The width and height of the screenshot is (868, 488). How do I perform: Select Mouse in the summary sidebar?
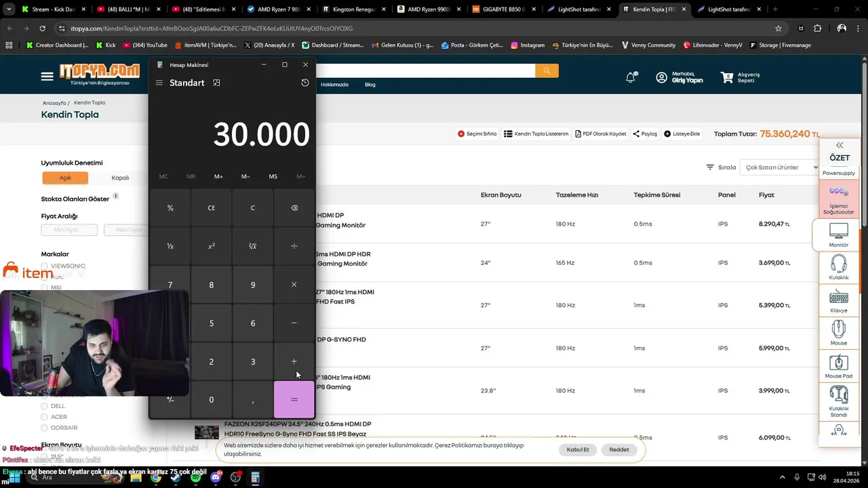tap(839, 333)
